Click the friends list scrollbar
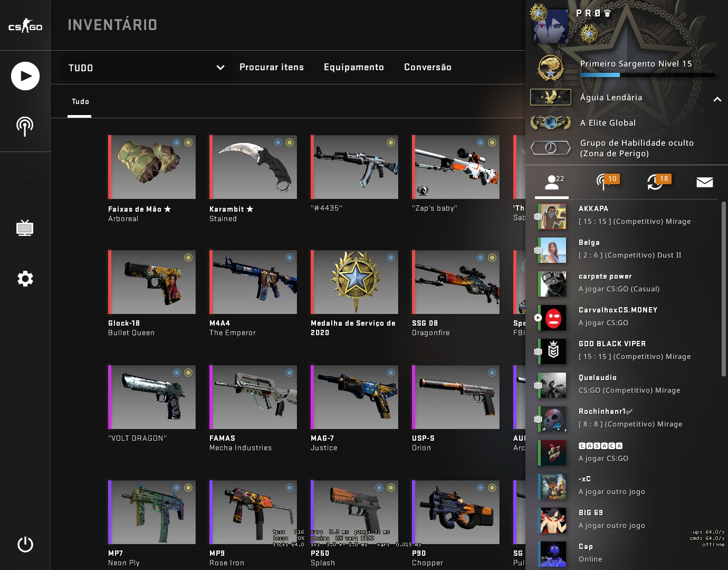The width and height of the screenshot is (728, 570). click(723, 289)
